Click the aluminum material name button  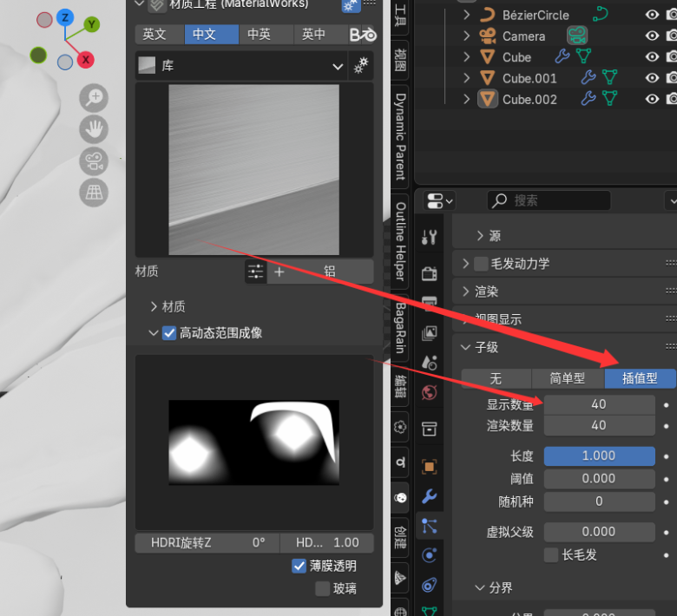[x=330, y=272]
